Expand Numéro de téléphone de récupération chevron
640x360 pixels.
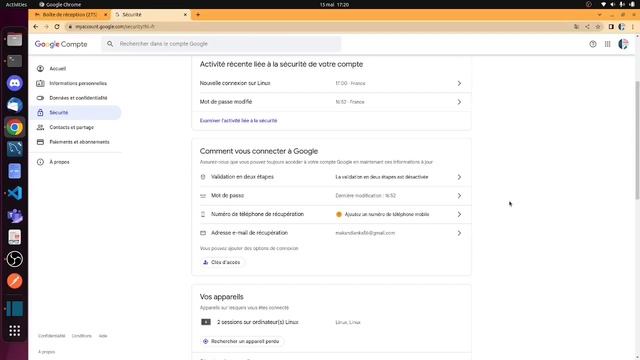(x=459, y=214)
